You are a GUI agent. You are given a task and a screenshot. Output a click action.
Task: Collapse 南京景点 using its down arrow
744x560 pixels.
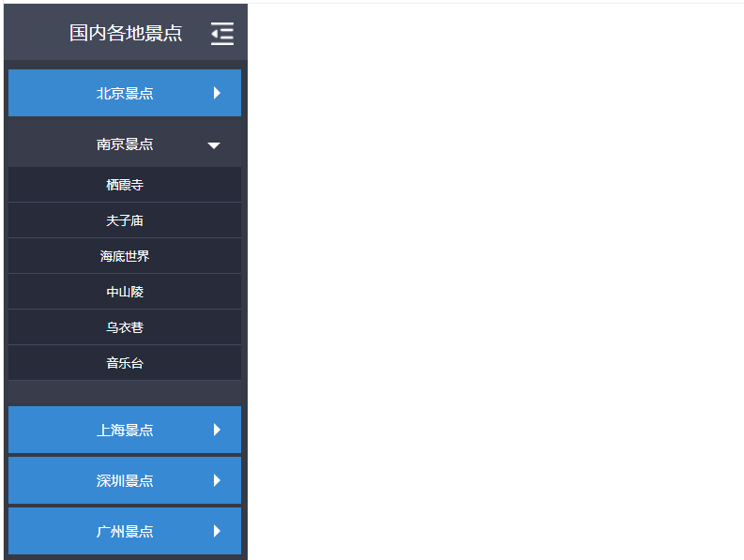coord(214,145)
